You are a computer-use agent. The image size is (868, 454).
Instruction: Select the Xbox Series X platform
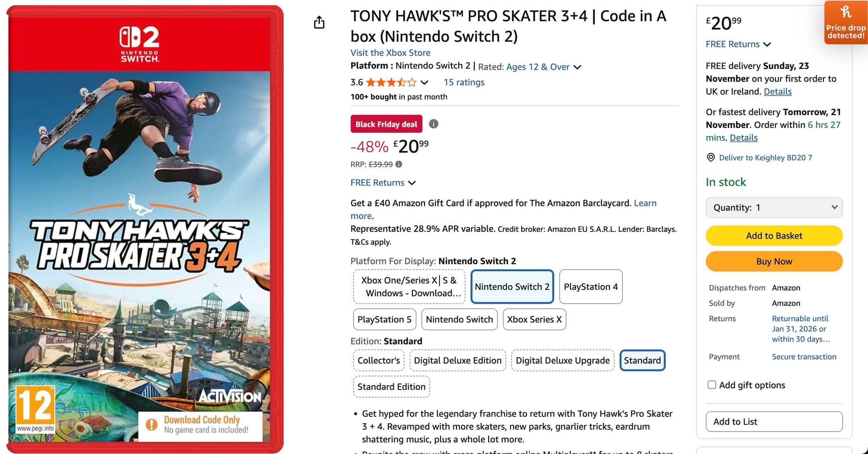click(534, 319)
